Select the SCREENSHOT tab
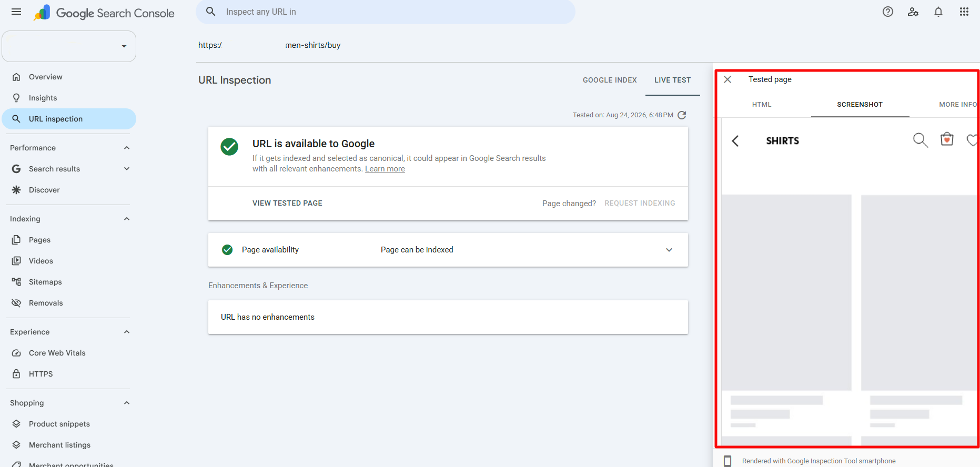This screenshot has height=467, width=980. pyautogui.click(x=860, y=105)
